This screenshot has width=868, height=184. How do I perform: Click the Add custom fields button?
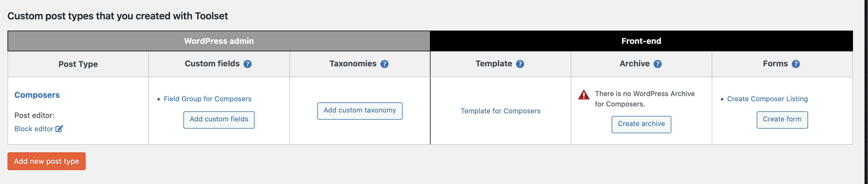[219, 120]
